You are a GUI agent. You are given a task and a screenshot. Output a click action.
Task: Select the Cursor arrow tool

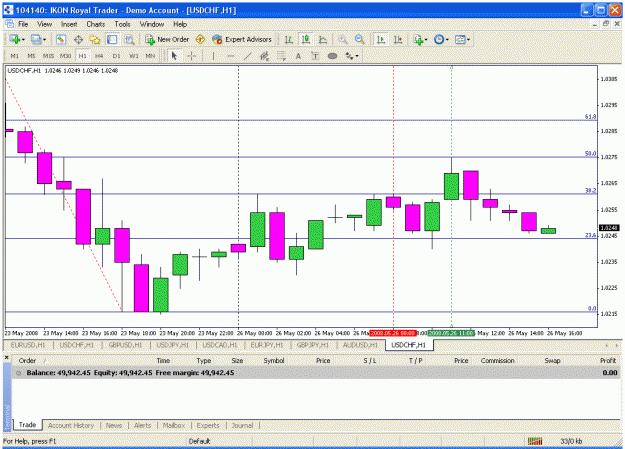[174, 56]
